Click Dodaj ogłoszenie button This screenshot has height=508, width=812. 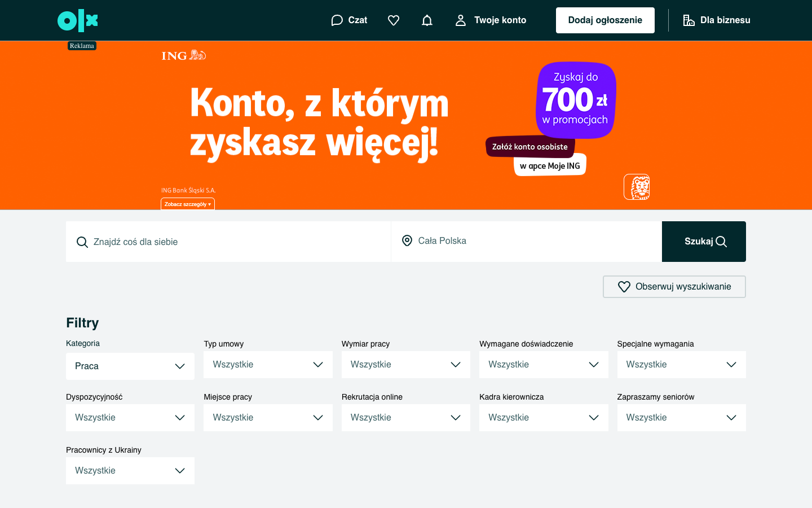605,20
